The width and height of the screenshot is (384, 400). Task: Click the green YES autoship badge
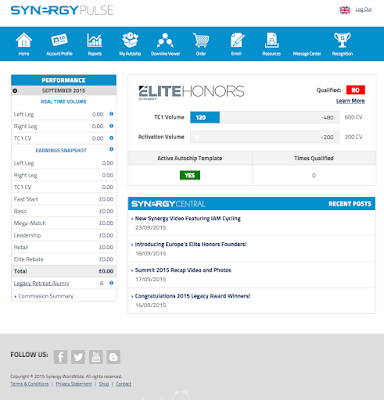coord(190,175)
